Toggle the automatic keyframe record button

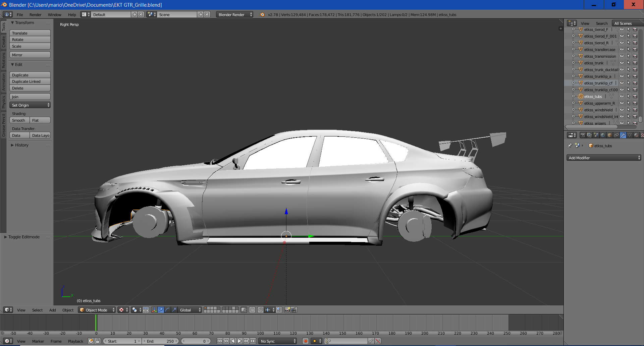[305, 341]
